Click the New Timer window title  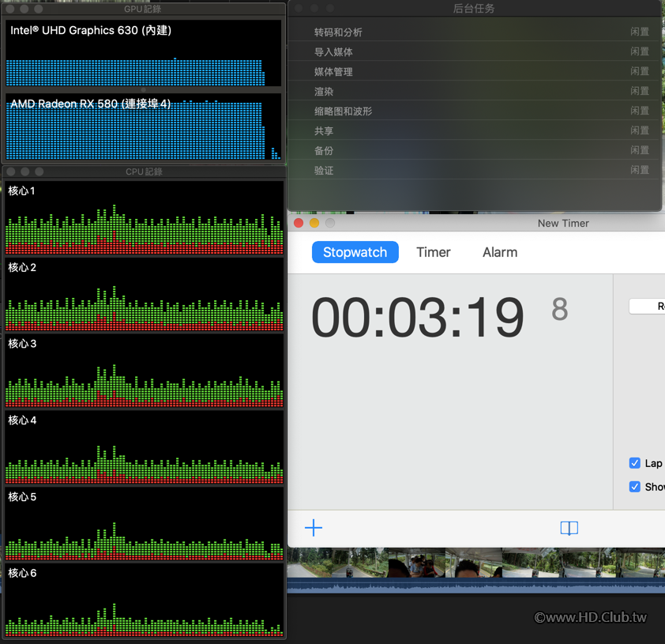click(x=563, y=223)
